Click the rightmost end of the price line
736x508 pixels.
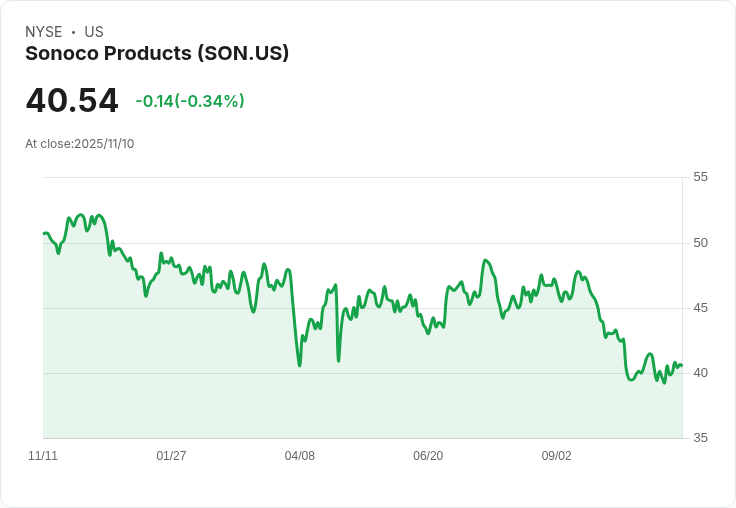point(681,365)
